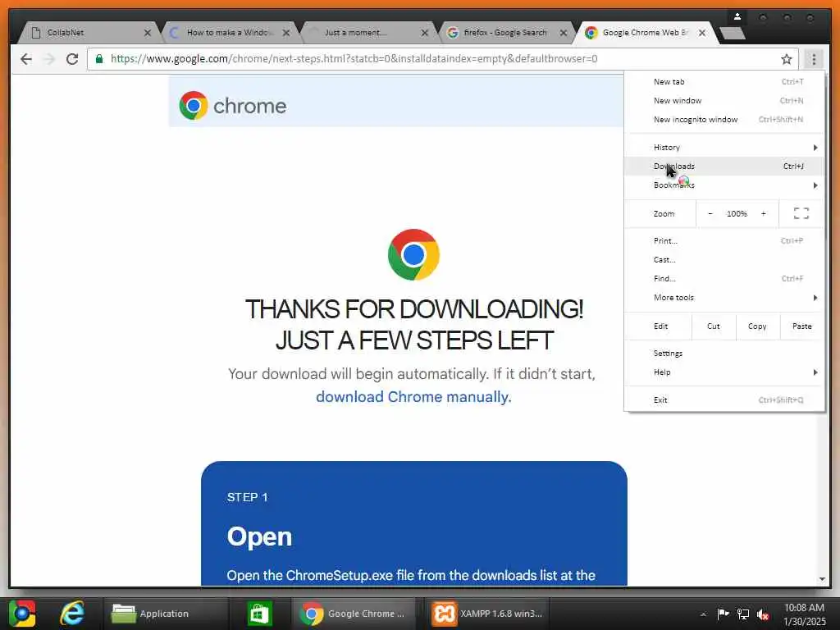Select New tab from menu
Viewport: 840px width, 630px height.
click(x=724, y=81)
